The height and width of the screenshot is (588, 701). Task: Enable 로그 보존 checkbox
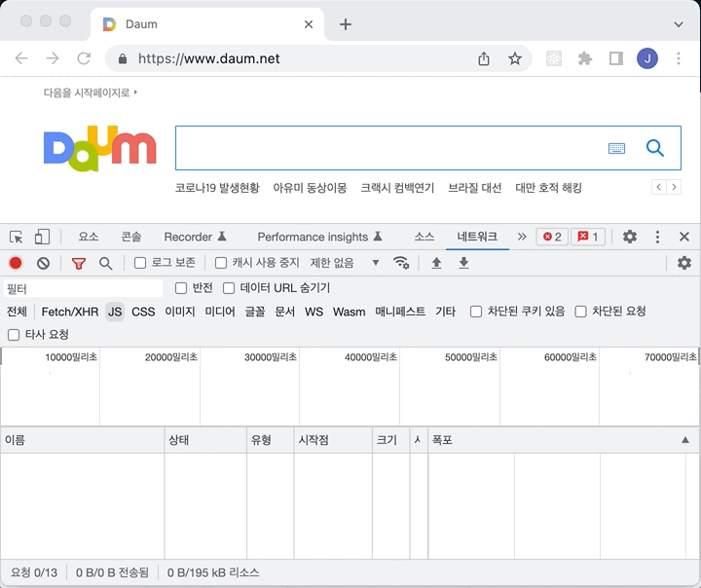(140, 263)
